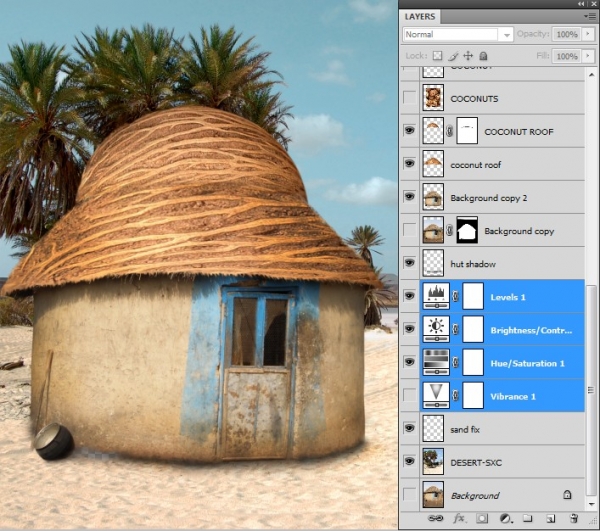Click the Opacity 100% value field
The image size is (600, 531).
point(567,34)
